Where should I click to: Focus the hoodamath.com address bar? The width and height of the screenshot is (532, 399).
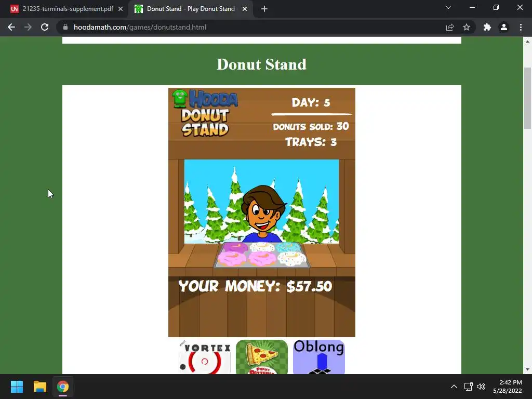pyautogui.click(x=250, y=27)
